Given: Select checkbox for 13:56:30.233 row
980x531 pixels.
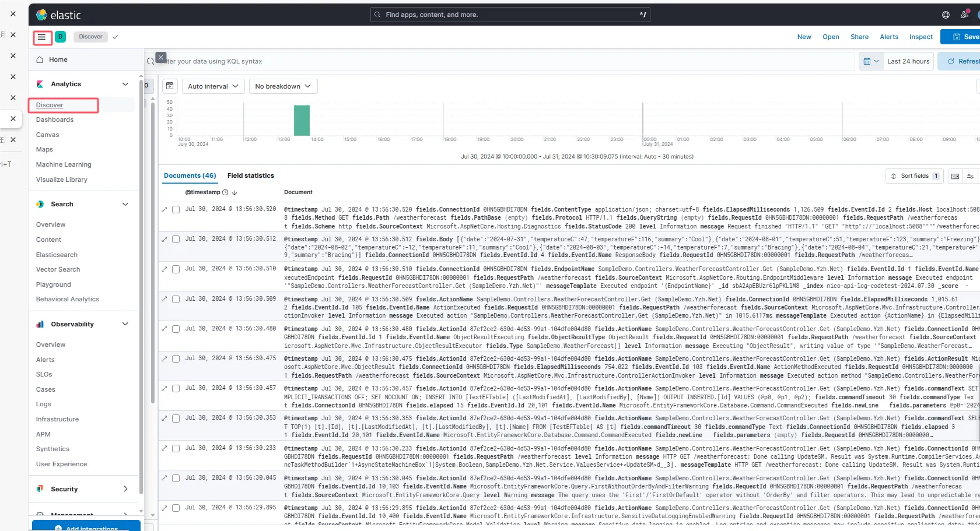Looking at the screenshot, I should pyautogui.click(x=176, y=448).
